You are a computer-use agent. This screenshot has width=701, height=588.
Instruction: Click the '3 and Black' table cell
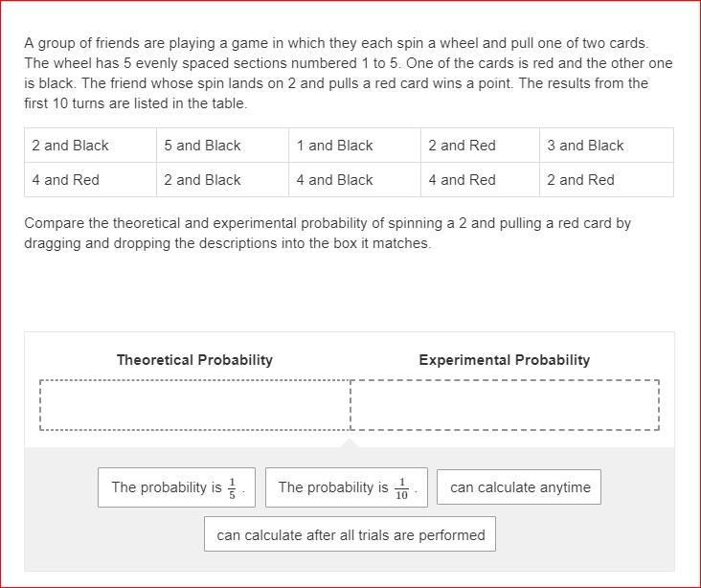[x=606, y=146]
